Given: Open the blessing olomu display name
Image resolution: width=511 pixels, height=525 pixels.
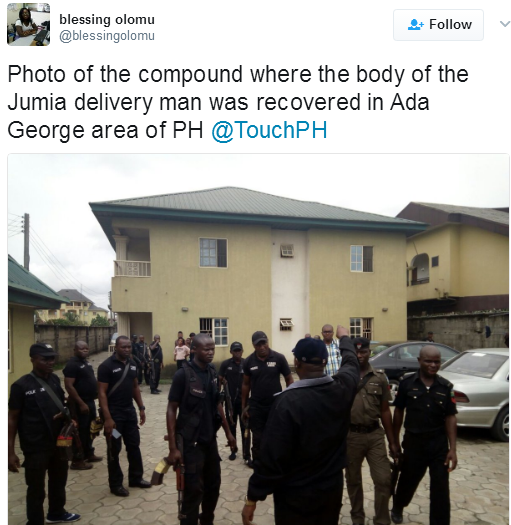Looking at the screenshot, I should [107, 19].
